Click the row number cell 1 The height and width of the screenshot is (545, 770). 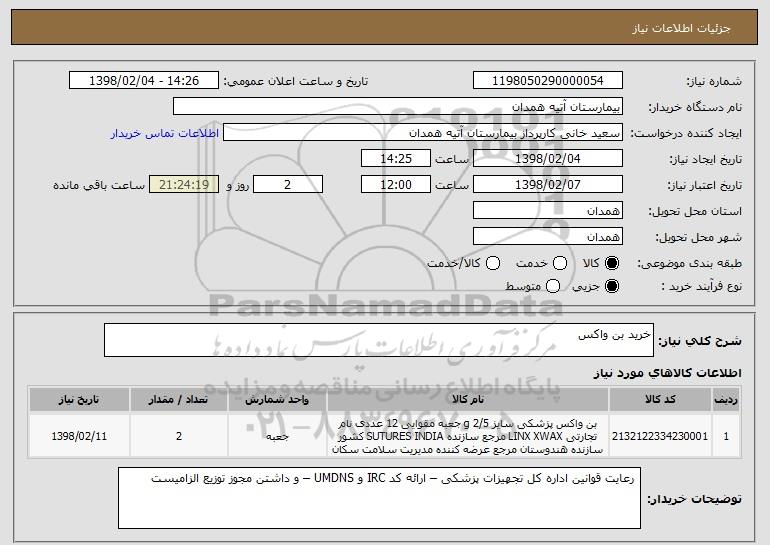click(x=726, y=436)
